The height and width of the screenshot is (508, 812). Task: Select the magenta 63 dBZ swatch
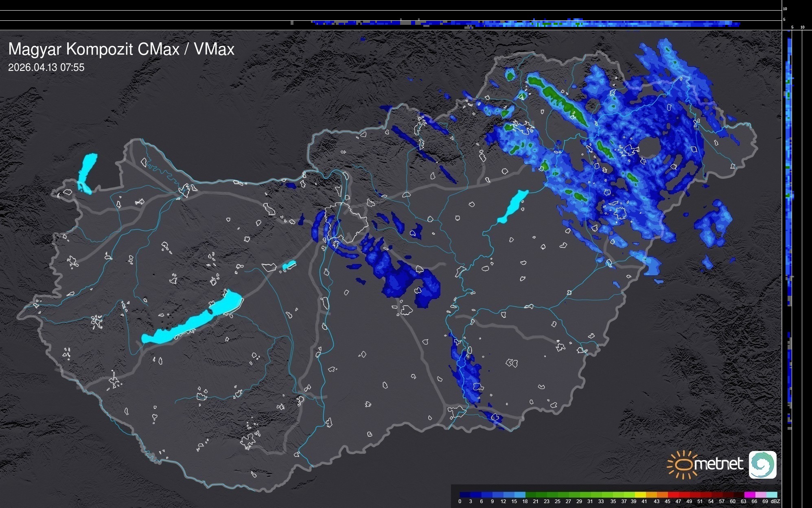(x=749, y=495)
